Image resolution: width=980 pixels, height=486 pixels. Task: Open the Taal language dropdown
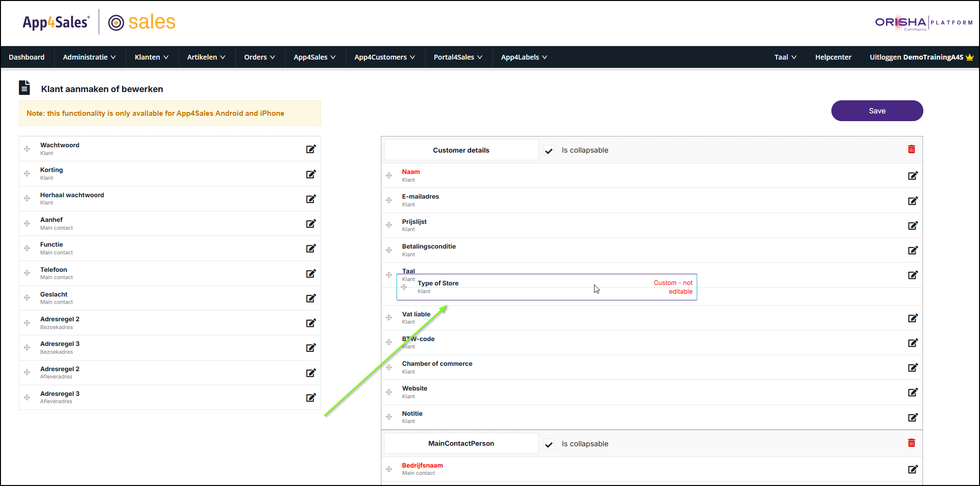click(785, 57)
